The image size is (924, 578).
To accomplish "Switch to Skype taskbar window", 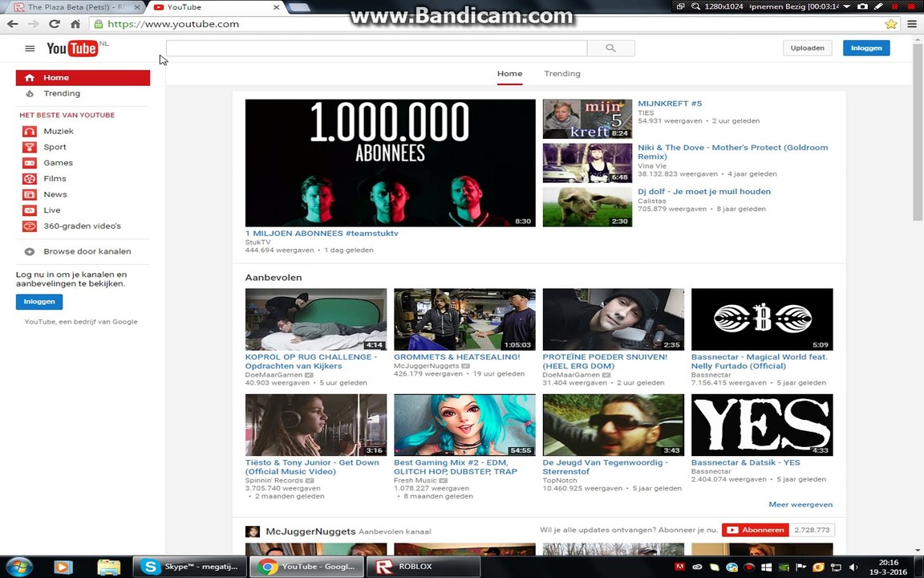I will click(x=190, y=567).
